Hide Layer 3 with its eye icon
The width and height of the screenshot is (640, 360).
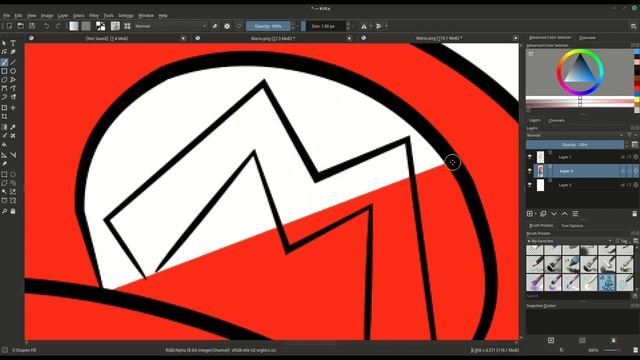pyautogui.click(x=530, y=171)
